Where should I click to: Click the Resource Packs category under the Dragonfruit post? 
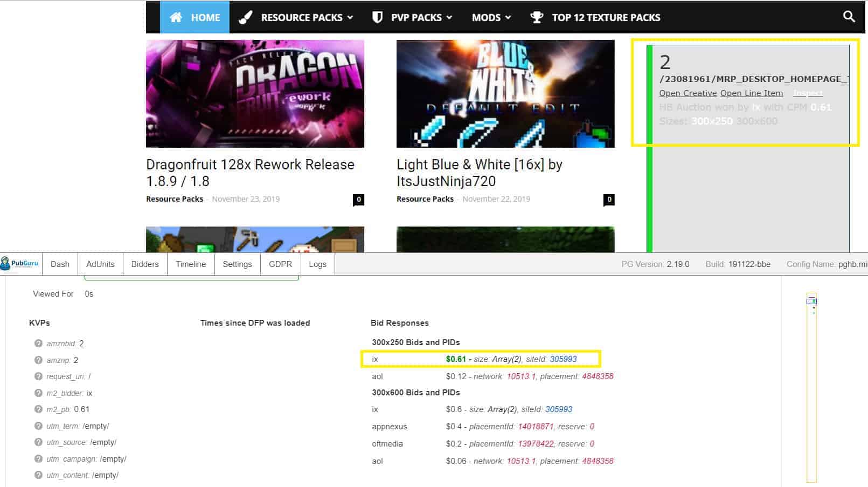point(175,199)
